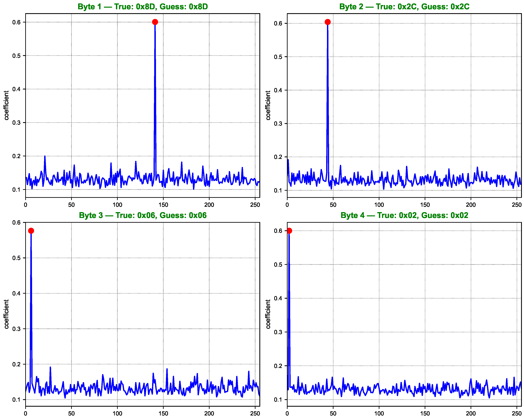Click the 100 x-axis tick of Byte 2 plot
Image resolution: width=524 pixels, height=420 pixels.
379,205
